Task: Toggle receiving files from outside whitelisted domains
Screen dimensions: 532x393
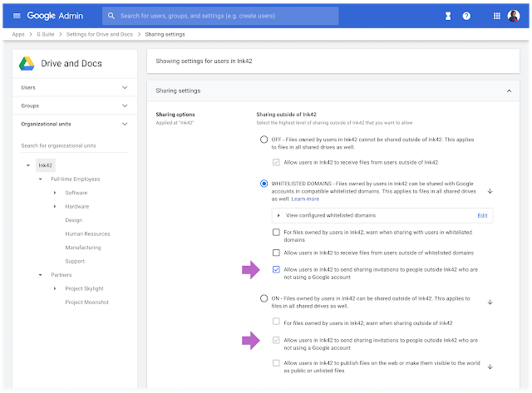Action: [x=276, y=252]
